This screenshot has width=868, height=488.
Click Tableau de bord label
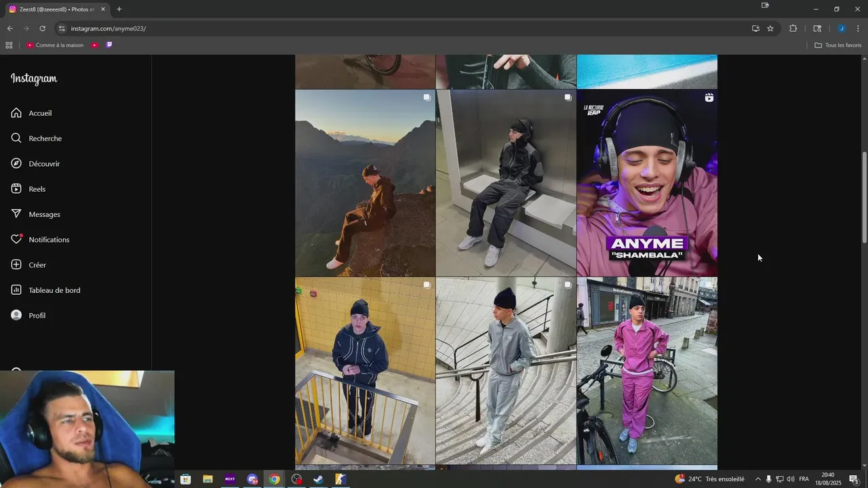click(54, 290)
